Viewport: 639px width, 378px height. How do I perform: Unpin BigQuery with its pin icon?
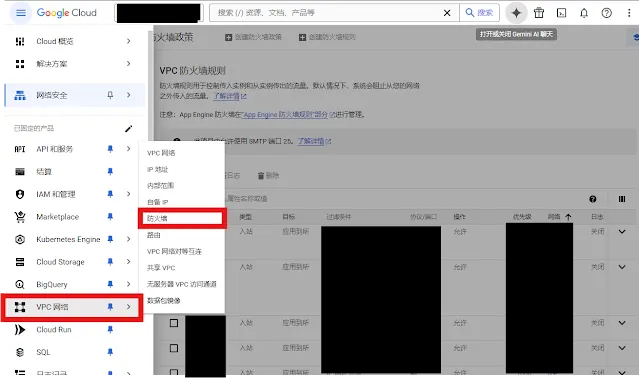(x=110, y=284)
